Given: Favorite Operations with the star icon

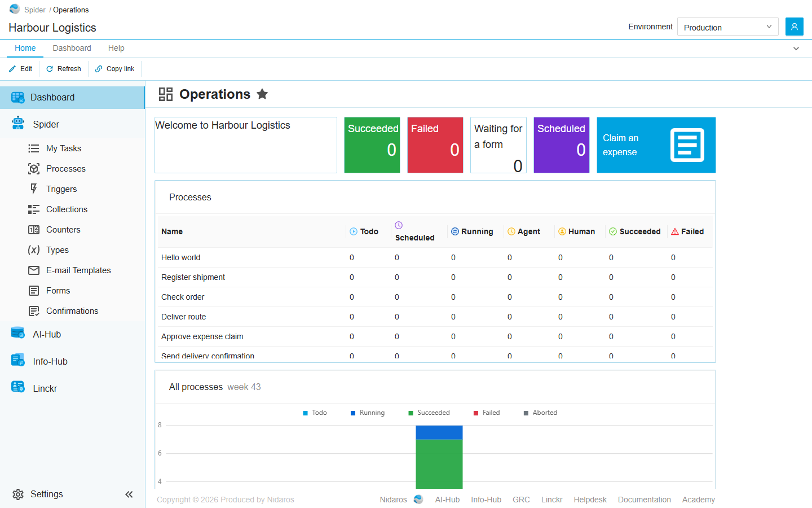Looking at the screenshot, I should 262,94.
